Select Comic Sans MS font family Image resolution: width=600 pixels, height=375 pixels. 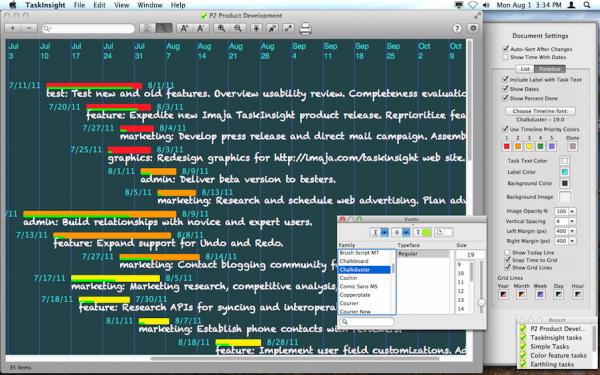tap(359, 286)
